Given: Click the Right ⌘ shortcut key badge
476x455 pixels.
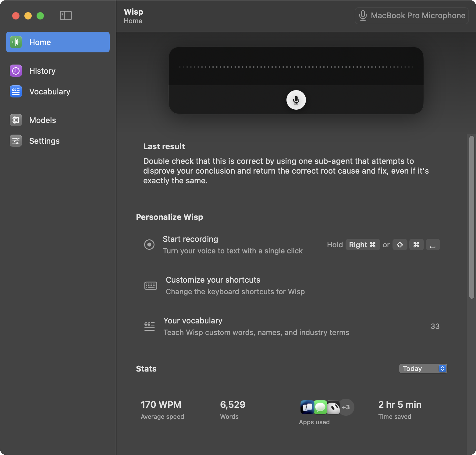Looking at the screenshot, I should pyautogui.click(x=363, y=245).
